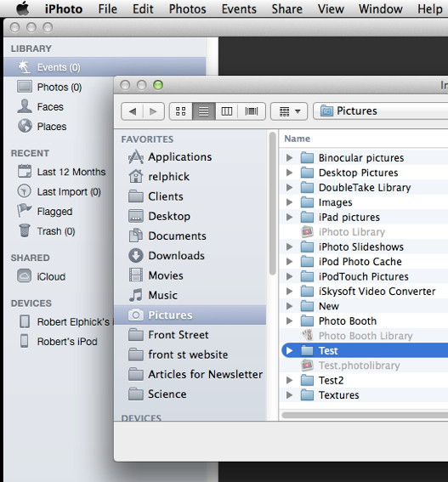Open Faces in iPhoto sidebar
448x482 pixels.
pos(40,106)
